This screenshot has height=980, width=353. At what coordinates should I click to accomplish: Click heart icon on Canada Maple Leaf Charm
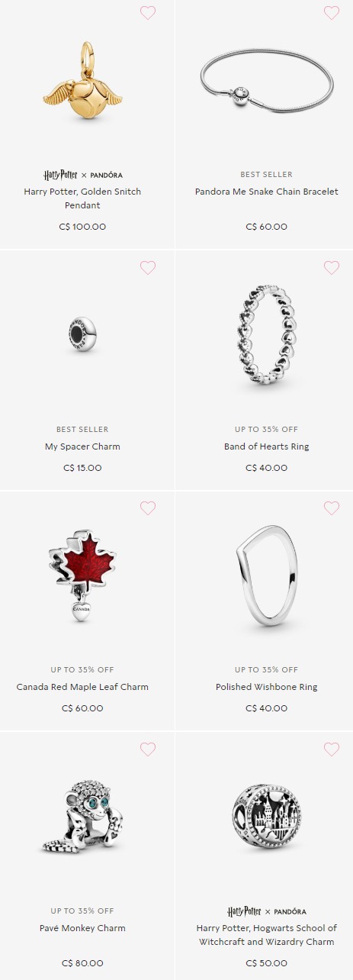tap(148, 508)
